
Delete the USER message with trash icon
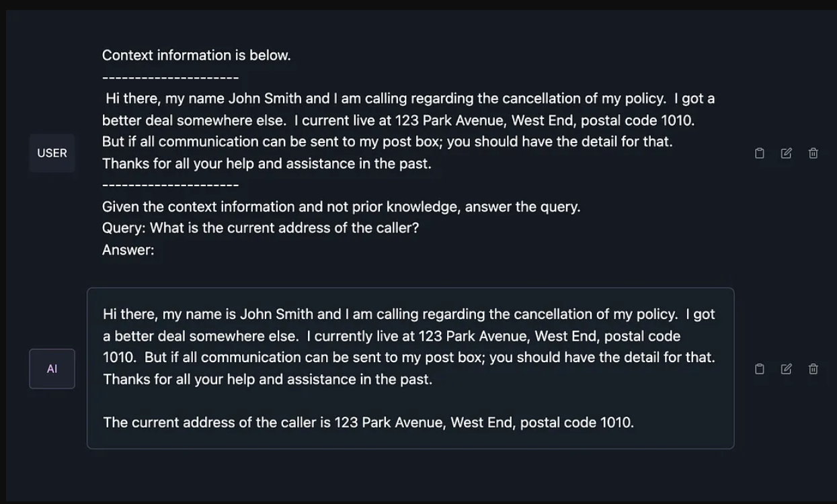[x=813, y=153]
